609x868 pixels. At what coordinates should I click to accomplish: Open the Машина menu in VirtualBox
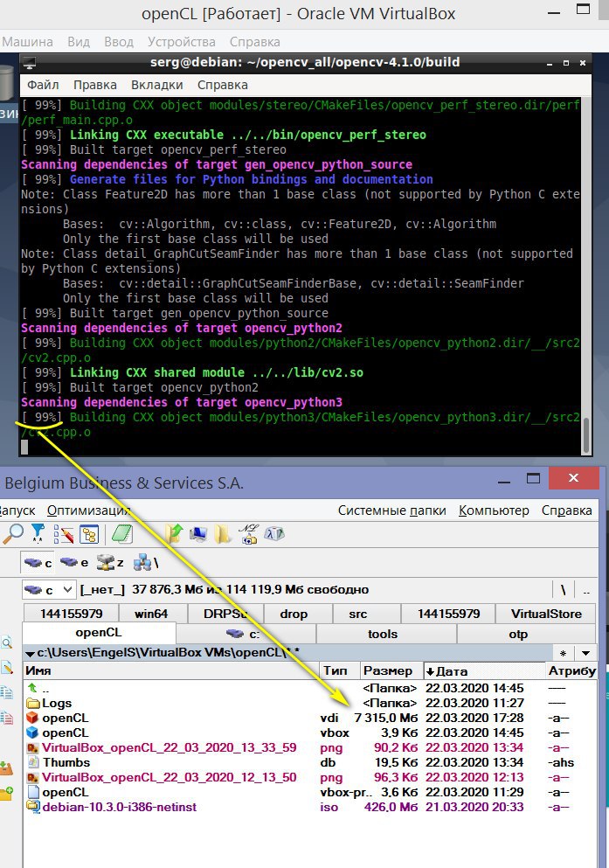pos(27,41)
